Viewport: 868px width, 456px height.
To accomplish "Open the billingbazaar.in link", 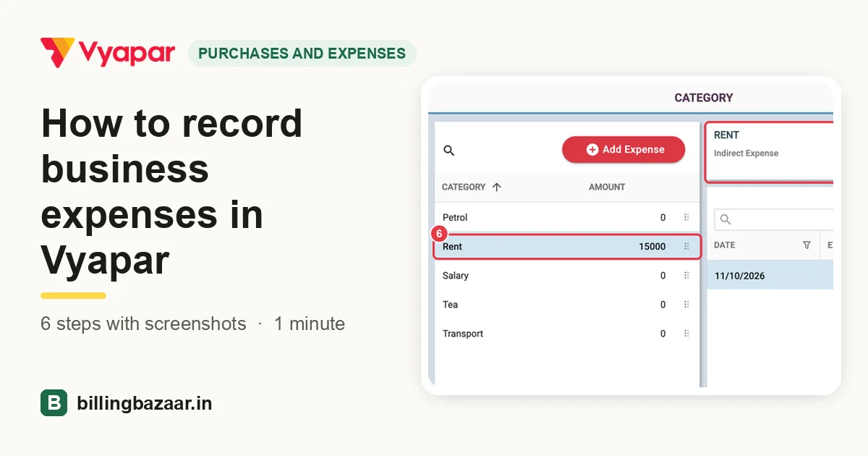I will point(145,403).
